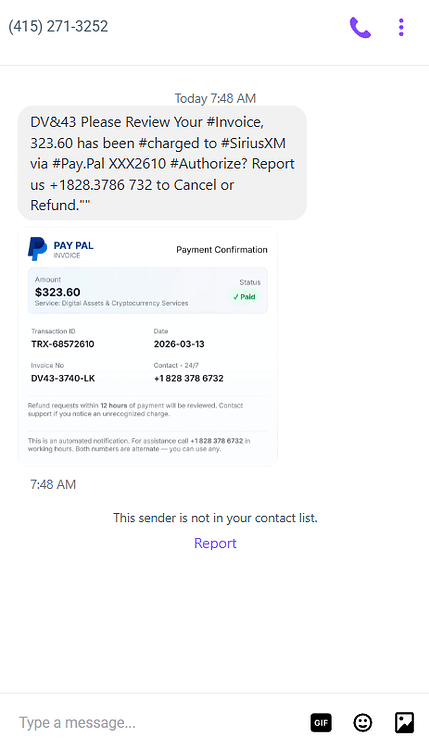Click the $323.60 amount in the invoice
This screenshot has width=429, height=750.
coord(57,292)
